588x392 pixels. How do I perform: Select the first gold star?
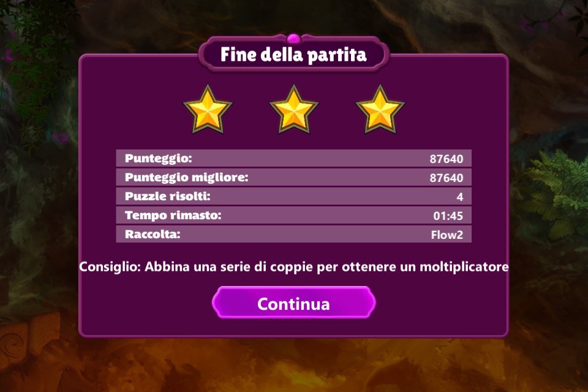pos(208,110)
